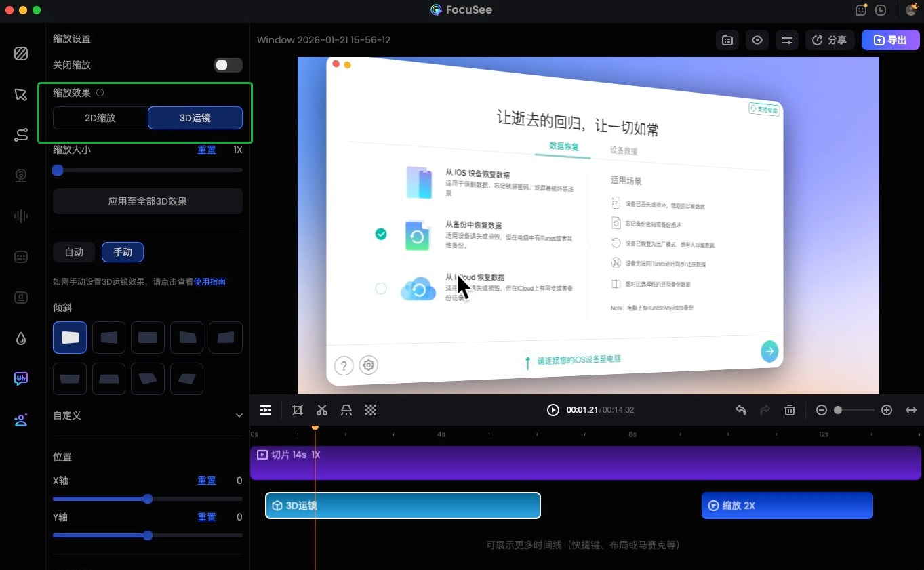Open the cursor settings sidebar icon
Image resolution: width=924 pixels, height=570 pixels.
(x=21, y=94)
